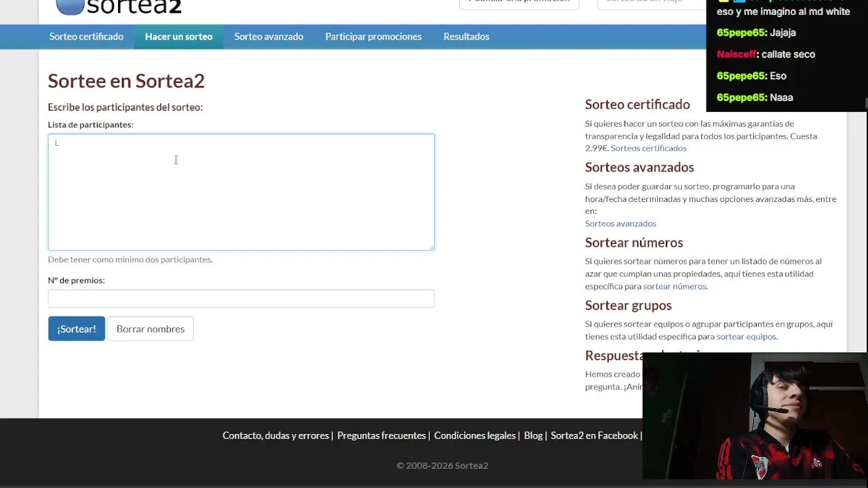Select the Hacer un sorteo tab

(179, 37)
